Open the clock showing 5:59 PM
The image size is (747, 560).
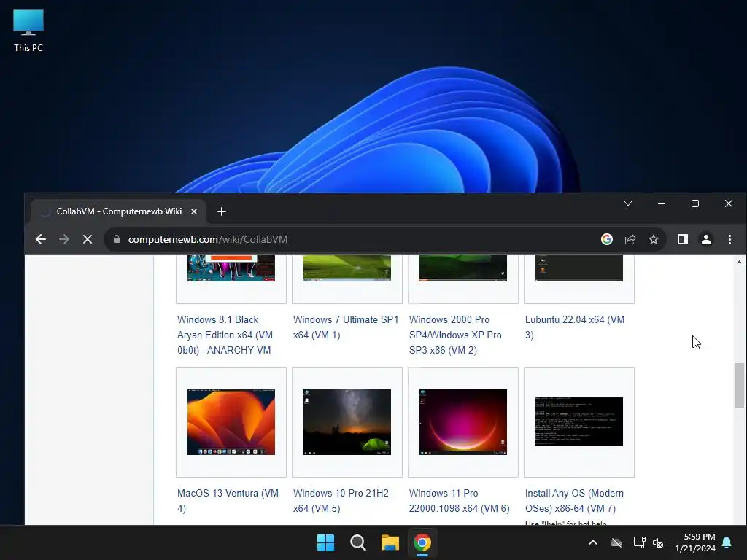coord(695,542)
